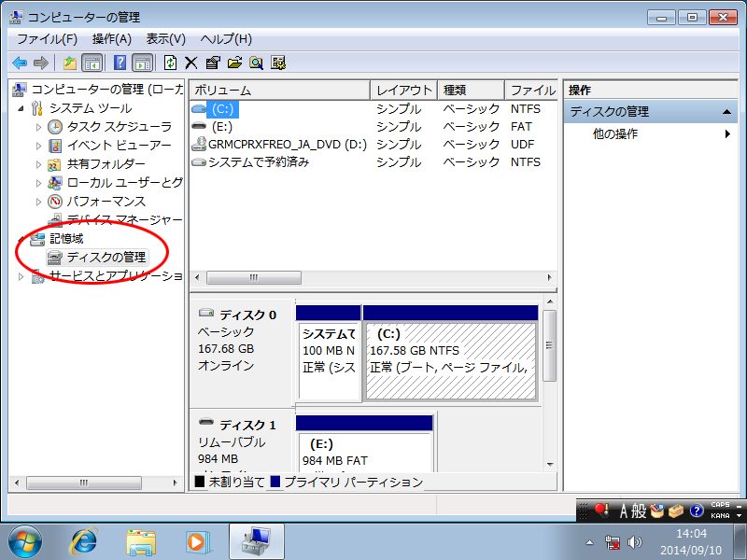Expand the タスク スケジューラ tree node
This screenshot has width=747, height=560.
(x=38, y=127)
